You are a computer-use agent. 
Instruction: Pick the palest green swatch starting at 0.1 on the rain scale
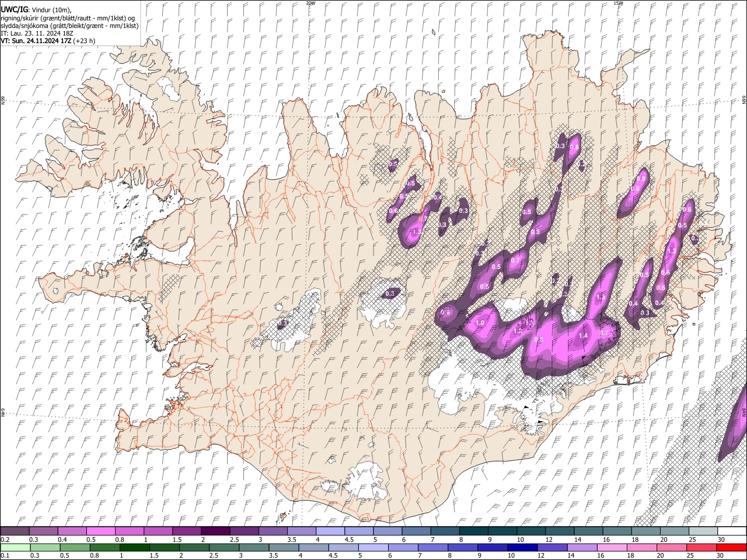point(15,547)
